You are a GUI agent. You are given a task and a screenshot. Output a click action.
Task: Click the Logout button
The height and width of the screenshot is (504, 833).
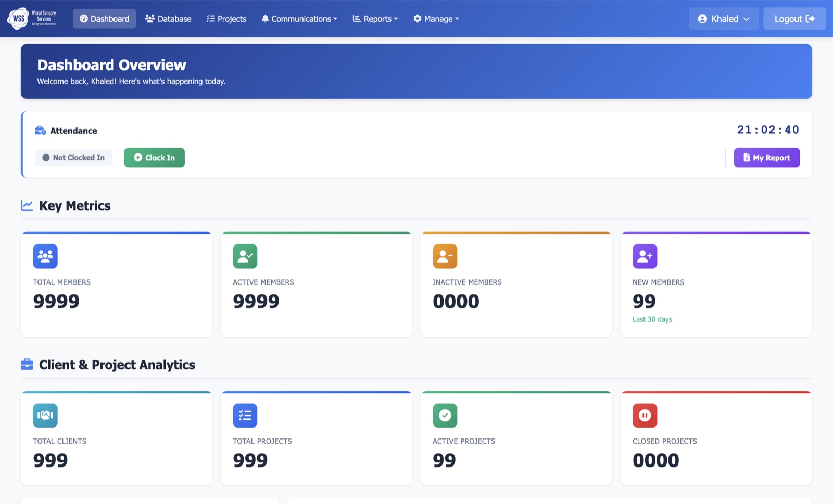(794, 19)
